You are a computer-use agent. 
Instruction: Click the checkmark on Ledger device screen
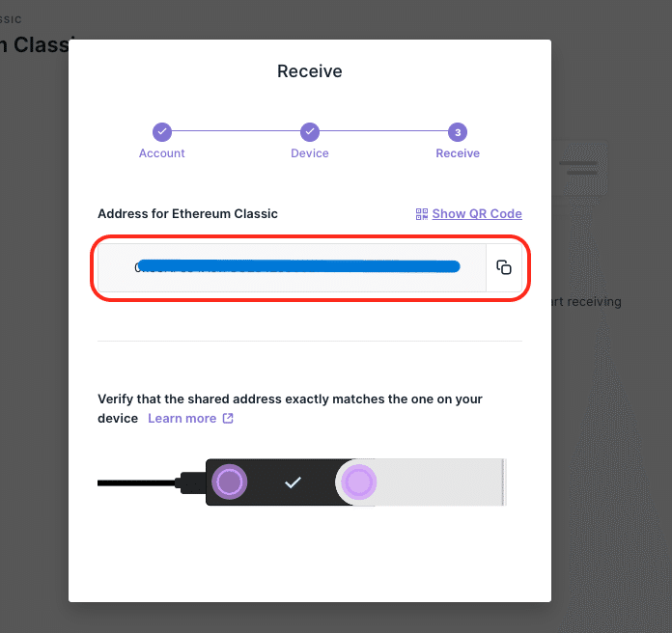(x=294, y=482)
